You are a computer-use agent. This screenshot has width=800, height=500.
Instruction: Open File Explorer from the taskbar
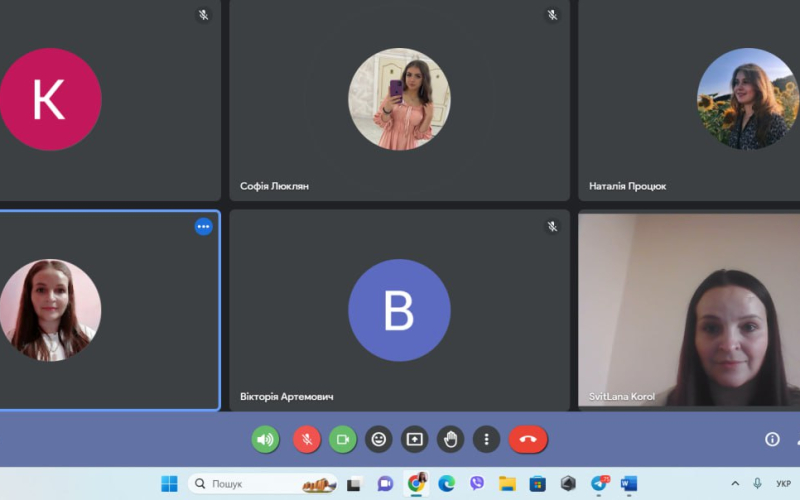click(x=507, y=484)
